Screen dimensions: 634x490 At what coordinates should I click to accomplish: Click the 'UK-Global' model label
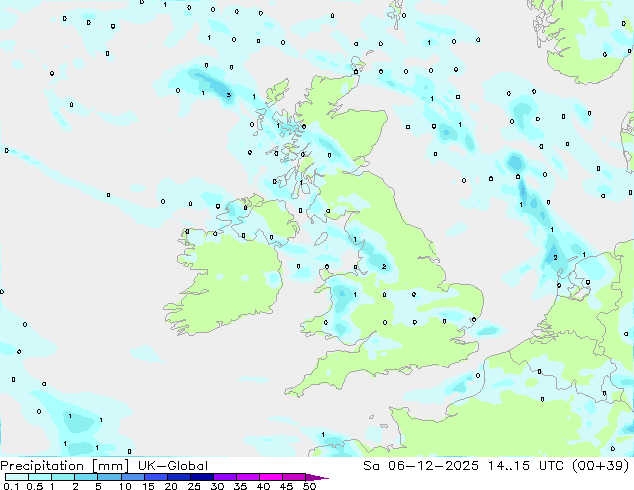173,466
